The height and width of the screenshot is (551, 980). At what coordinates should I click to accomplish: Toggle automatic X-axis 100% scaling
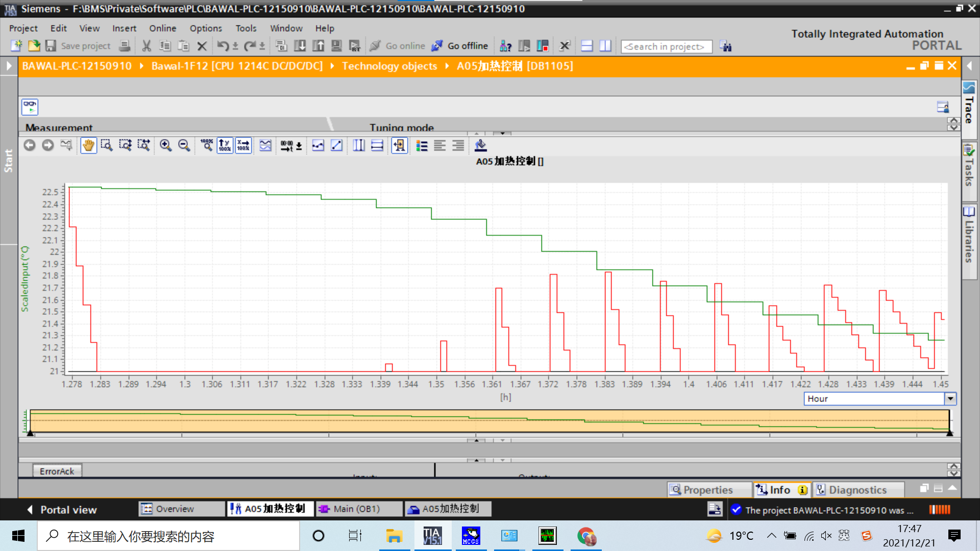point(243,145)
